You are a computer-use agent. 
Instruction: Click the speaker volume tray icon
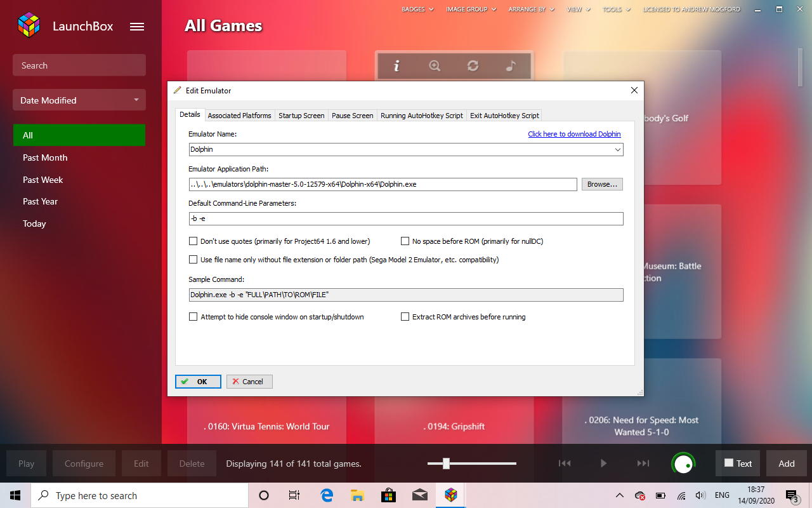701,495
